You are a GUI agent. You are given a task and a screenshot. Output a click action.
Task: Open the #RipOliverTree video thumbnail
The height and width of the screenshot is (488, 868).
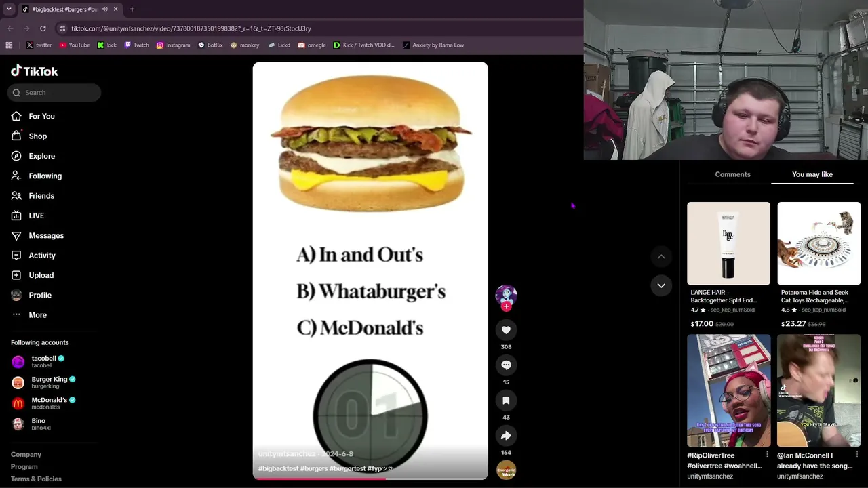pyautogui.click(x=728, y=390)
